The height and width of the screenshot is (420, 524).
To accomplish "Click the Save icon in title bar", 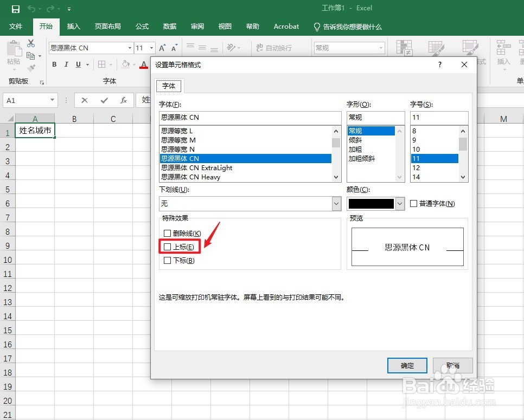I will pyautogui.click(x=15, y=9).
